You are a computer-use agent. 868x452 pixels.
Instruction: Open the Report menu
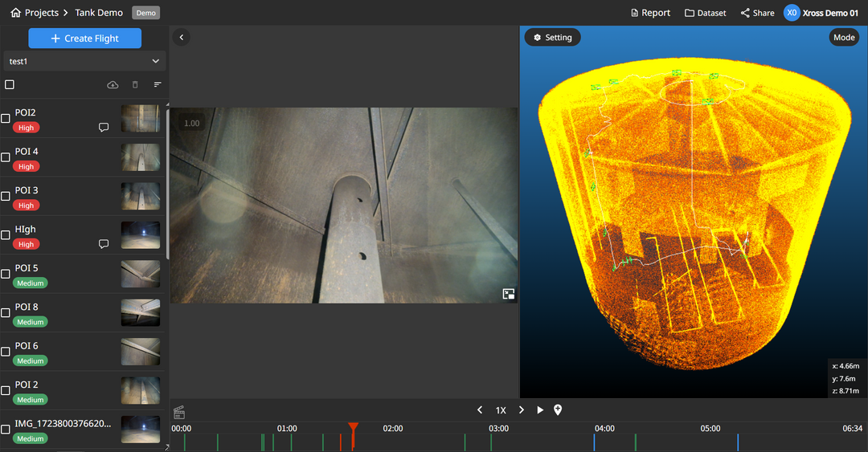(x=649, y=13)
